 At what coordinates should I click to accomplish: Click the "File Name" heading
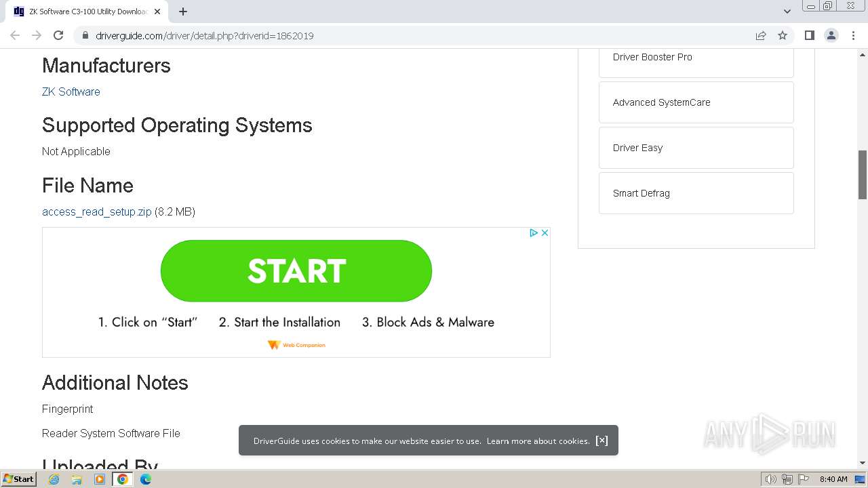point(87,186)
